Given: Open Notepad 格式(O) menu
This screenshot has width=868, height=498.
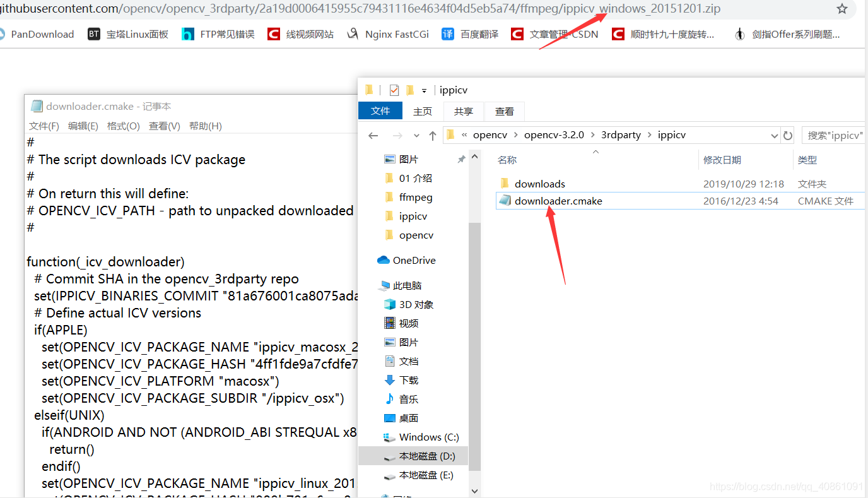Looking at the screenshot, I should [x=124, y=126].
